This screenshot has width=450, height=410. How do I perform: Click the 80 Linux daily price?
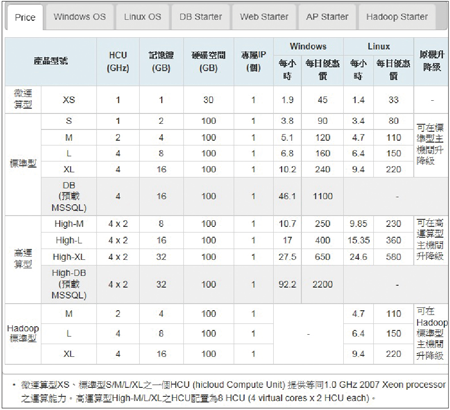click(x=393, y=121)
